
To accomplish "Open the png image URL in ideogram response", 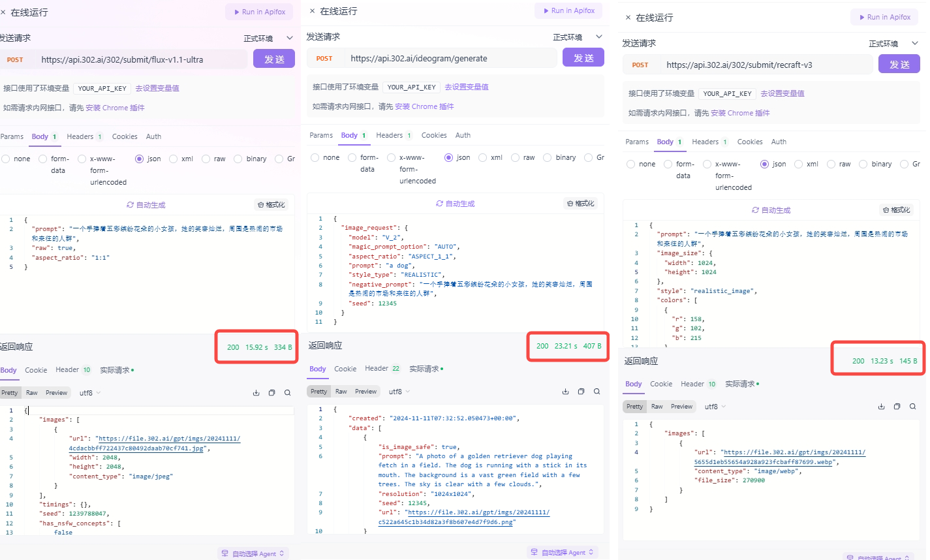I will (464, 517).
